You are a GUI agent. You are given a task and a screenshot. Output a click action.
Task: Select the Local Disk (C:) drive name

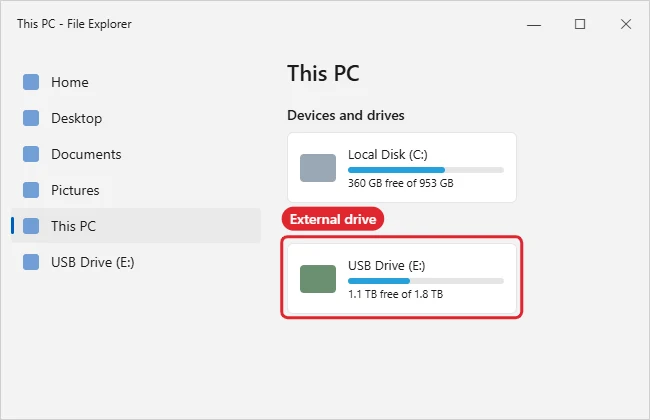[388, 155]
